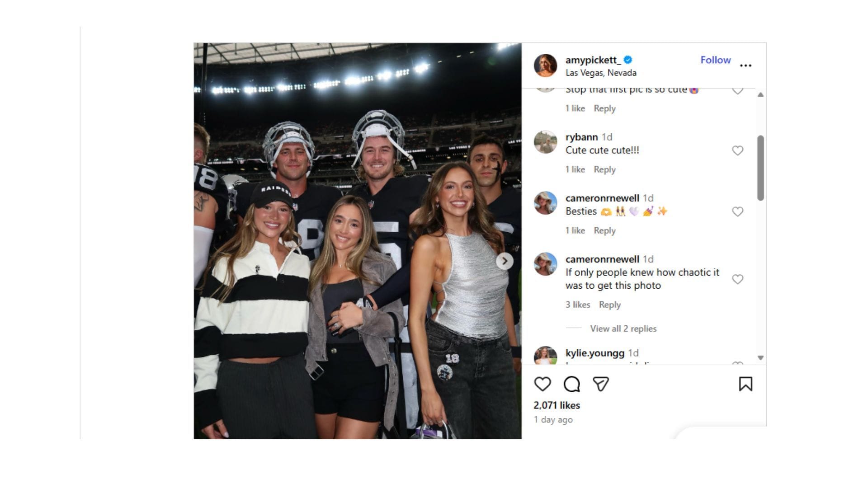Viewport: 868px width, 488px height.
Task: Open Reply under rybann's comment
Action: pyautogui.click(x=604, y=169)
